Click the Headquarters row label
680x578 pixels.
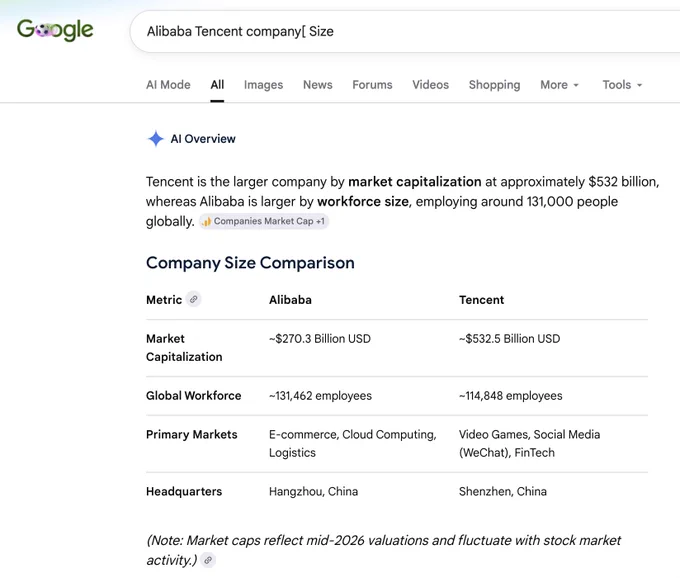(184, 491)
